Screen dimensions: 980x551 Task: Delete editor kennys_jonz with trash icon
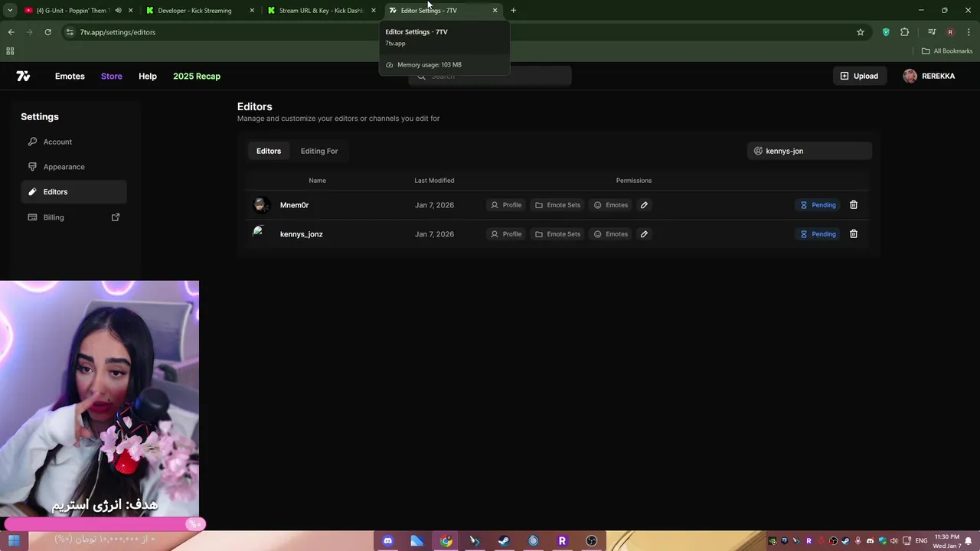tap(854, 234)
